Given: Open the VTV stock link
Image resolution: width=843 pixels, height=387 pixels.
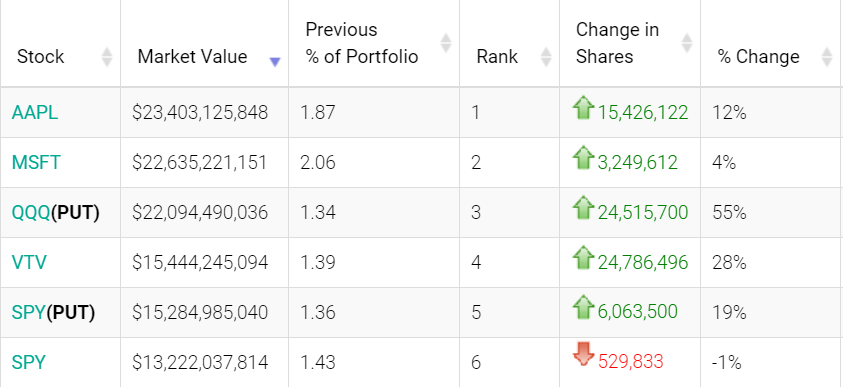Looking at the screenshot, I should pos(29,262).
